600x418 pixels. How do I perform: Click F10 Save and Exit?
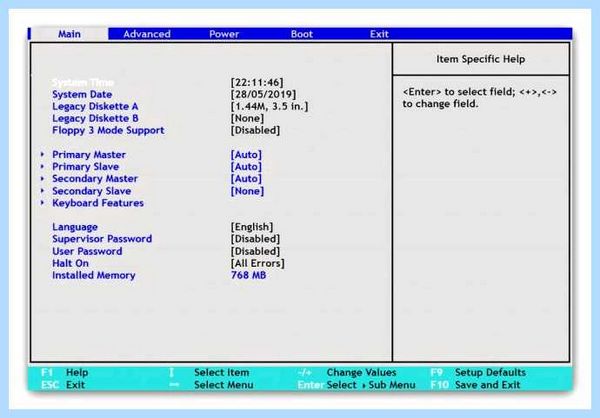(x=475, y=385)
